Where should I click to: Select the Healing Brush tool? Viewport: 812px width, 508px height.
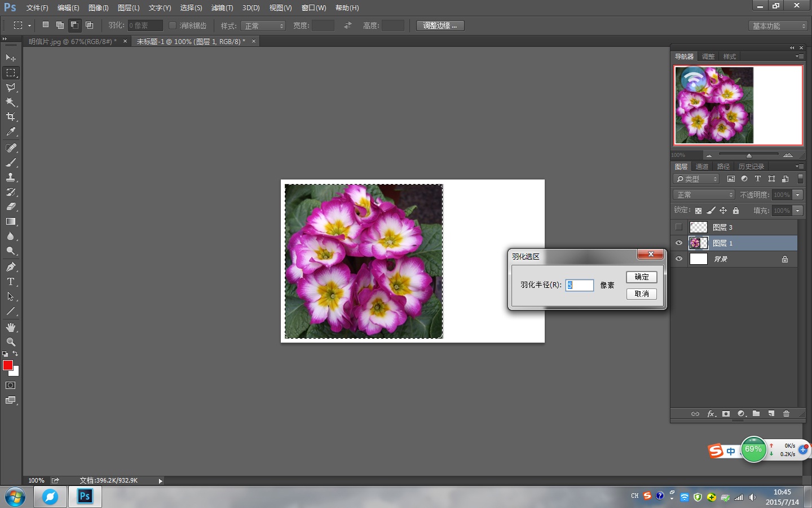click(10, 148)
